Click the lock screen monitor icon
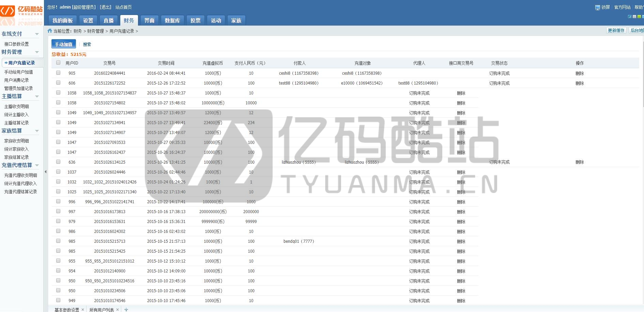 [597, 8]
